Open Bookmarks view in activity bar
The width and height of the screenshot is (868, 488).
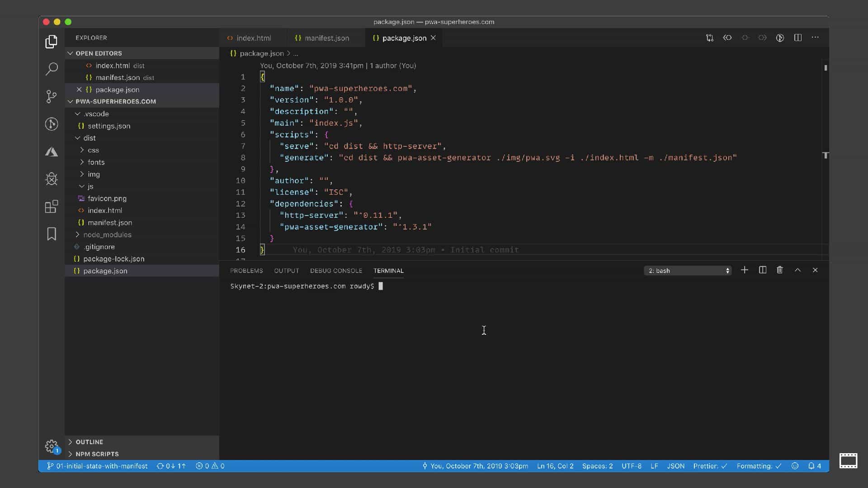click(x=52, y=234)
